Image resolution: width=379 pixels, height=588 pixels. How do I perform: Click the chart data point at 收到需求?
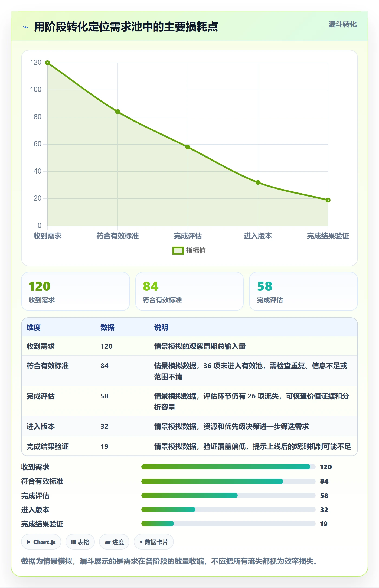point(47,63)
